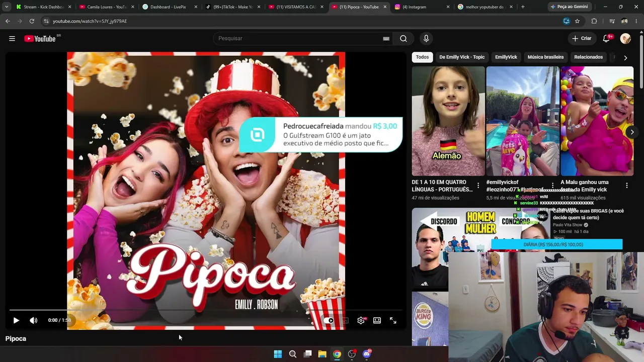Switch to the VISITAMOS A CASA tab
The image size is (644, 362).
click(295, 7)
